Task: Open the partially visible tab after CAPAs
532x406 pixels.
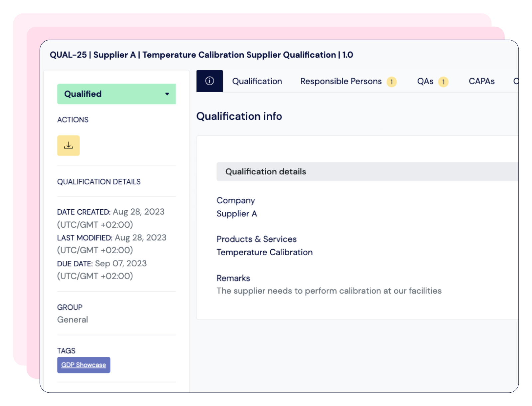Action: click(x=517, y=81)
